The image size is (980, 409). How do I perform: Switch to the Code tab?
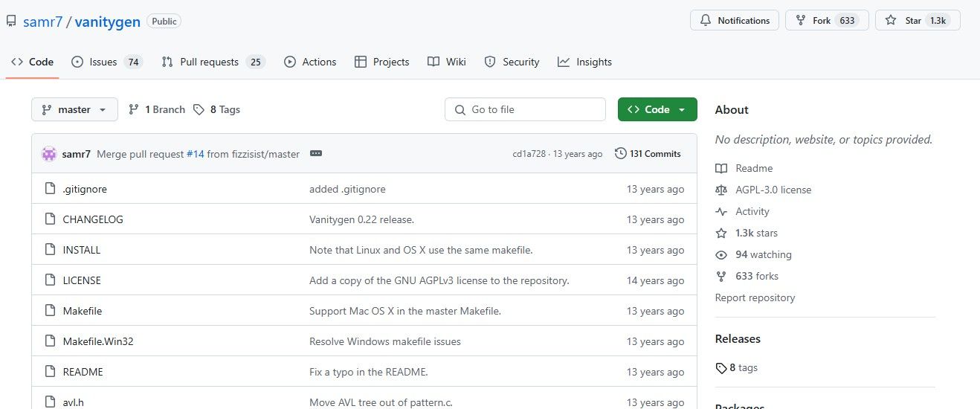click(33, 62)
